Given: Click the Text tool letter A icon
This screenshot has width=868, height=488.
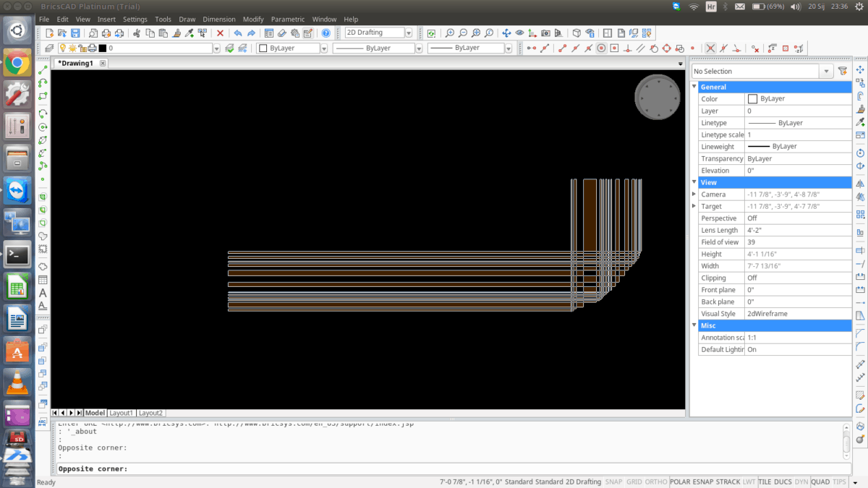Looking at the screenshot, I should [x=43, y=293].
